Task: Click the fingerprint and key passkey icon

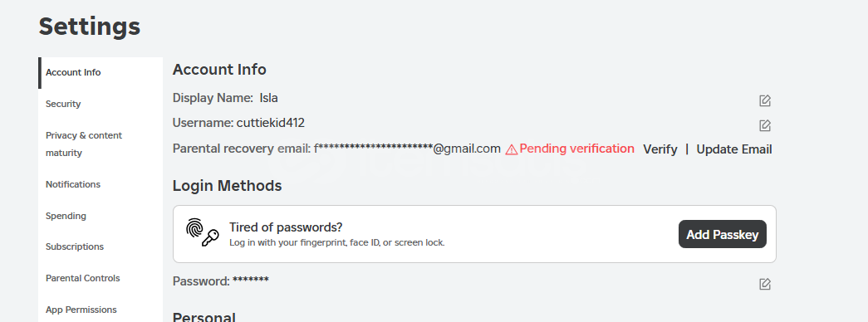Action: 202,233
